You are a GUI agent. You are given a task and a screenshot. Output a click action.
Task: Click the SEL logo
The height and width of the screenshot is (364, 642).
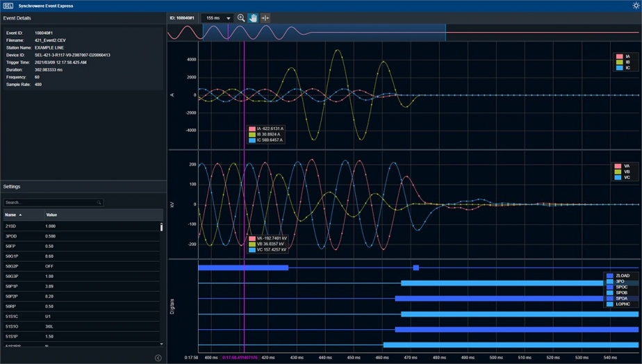pyautogui.click(x=8, y=5)
